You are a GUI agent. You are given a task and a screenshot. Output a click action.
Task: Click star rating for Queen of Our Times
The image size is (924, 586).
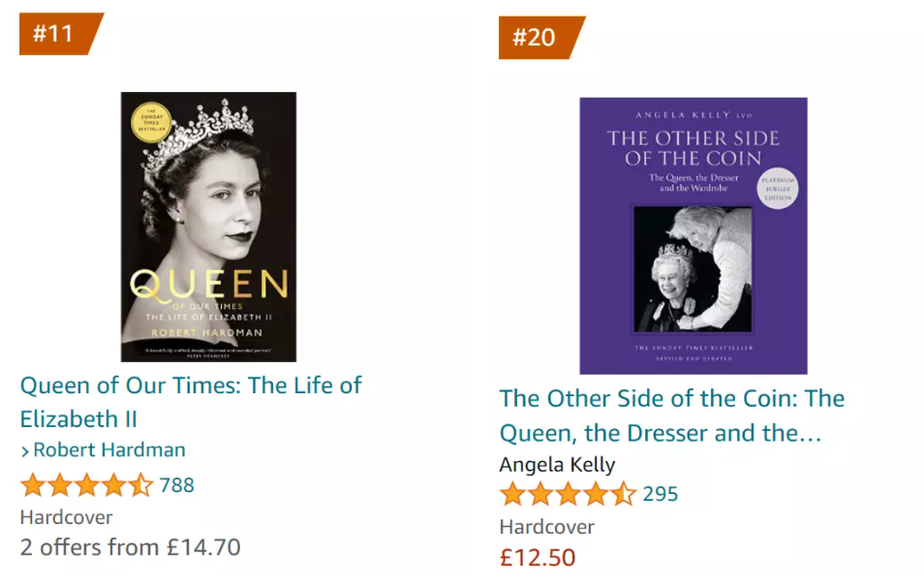pyautogui.click(x=86, y=485)
